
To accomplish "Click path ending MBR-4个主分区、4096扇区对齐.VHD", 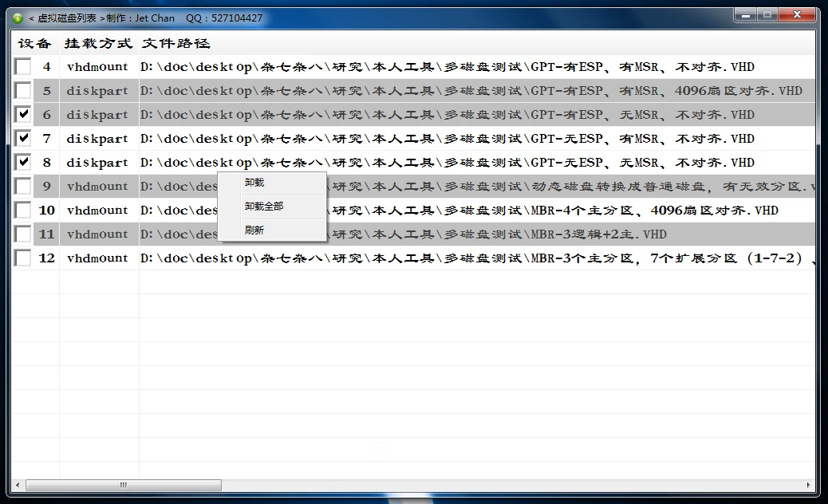I will [552, 210].
